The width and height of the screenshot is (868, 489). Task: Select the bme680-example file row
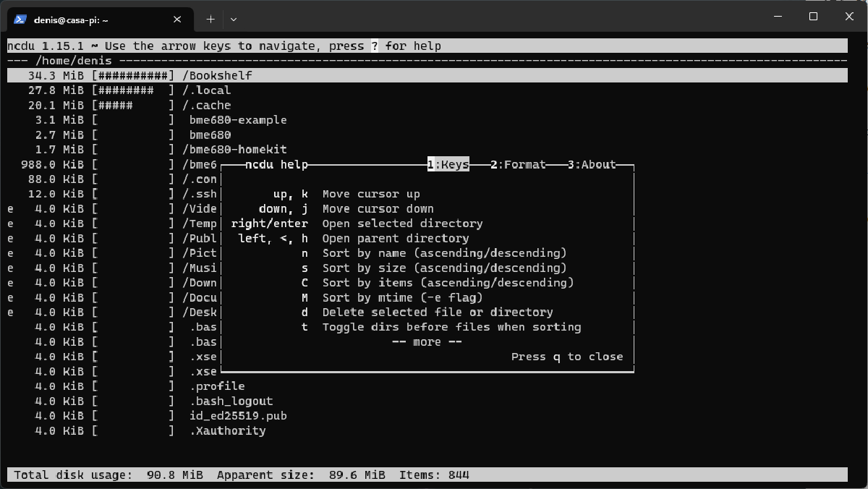pos(427,120)
